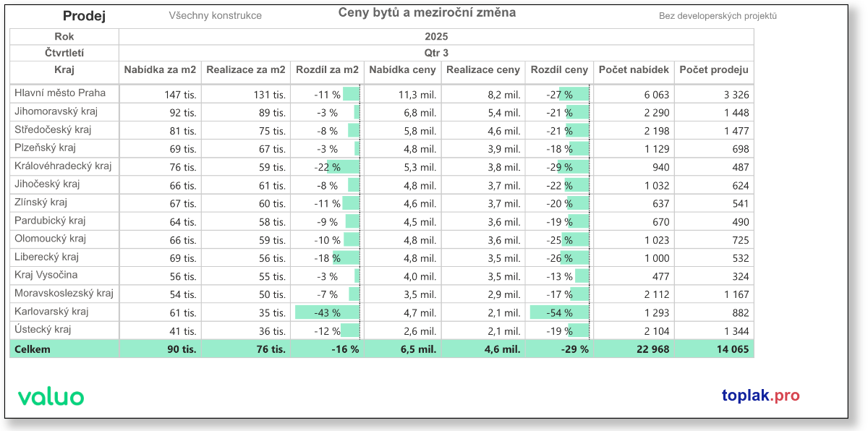Viewport: 868px width, 431px height.
Task: Click the 2025 year header cell
Action: tap(436, 37)
